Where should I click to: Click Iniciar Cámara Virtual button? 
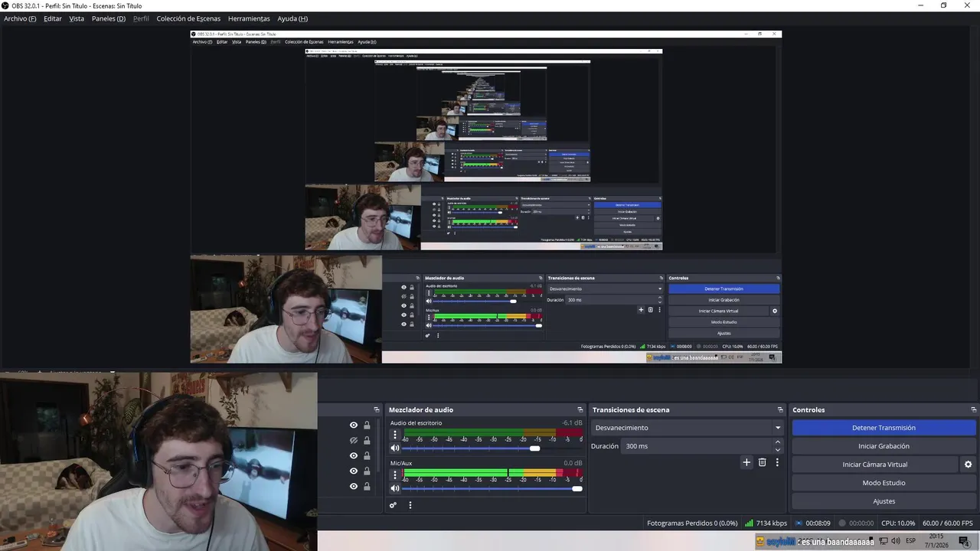click(875, 465)
